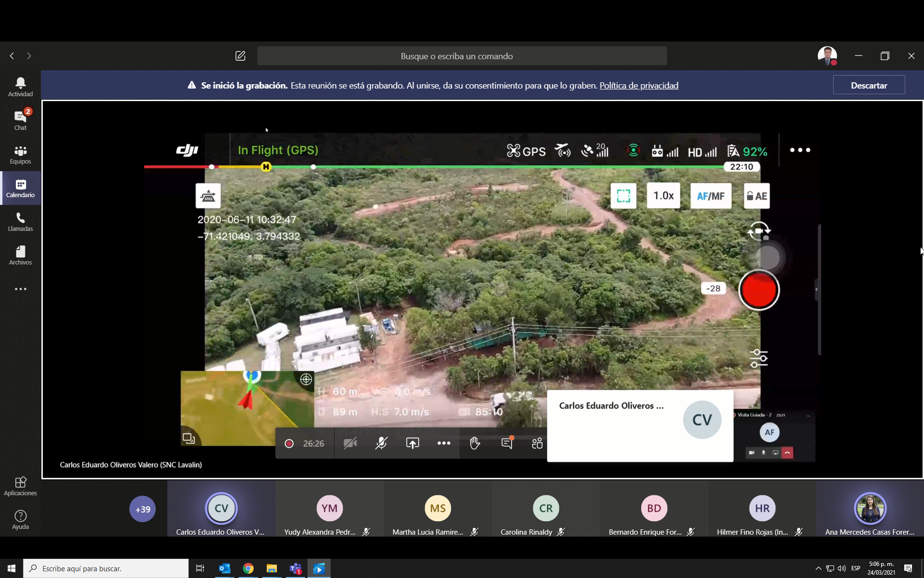The width and height of the screenshot is (924, 578).
Task: Open the share content tray
Action: pyautogui.click(x=412, y=443)
